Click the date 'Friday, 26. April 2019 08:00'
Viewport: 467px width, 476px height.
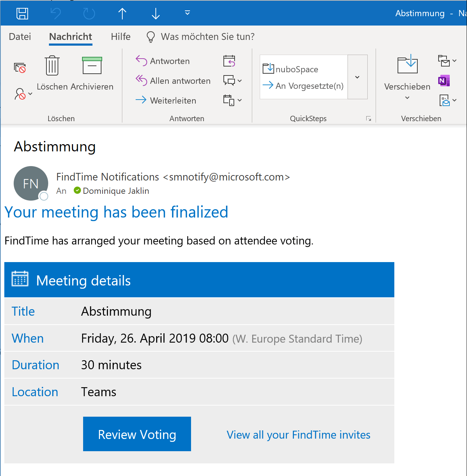pyautogui.click(x=155, y=338)
